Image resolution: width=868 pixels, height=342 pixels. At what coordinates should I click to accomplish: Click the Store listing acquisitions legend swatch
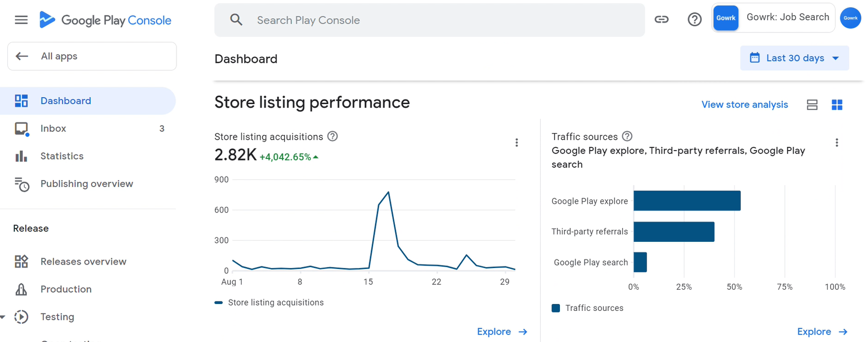[218, 303]
